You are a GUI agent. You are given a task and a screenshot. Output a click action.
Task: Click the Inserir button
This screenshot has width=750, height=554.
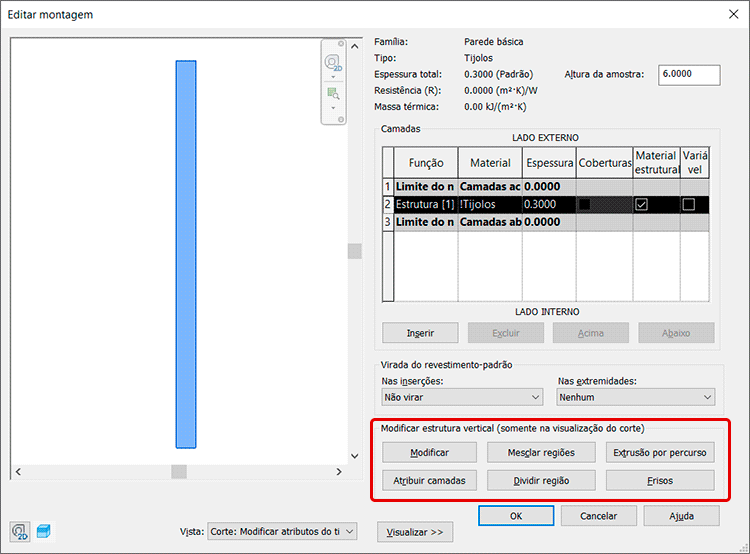[x=420, y=333]
